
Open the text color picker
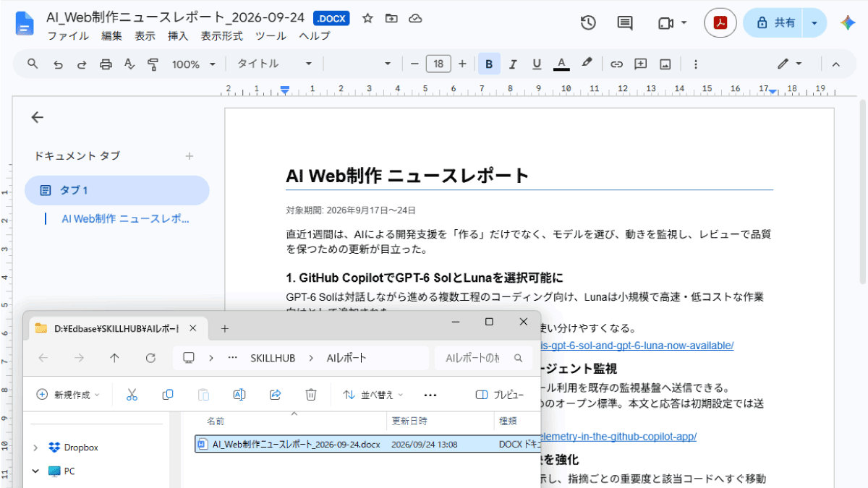561,64
